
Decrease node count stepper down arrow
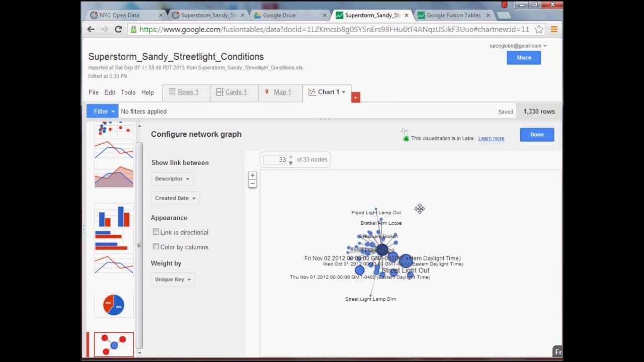click(x=290, y=163)
